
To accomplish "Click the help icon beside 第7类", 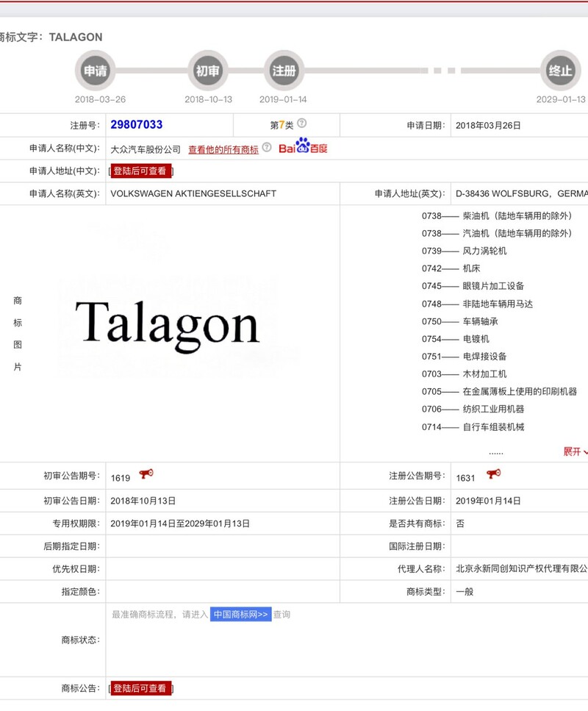I will (x=302, y=123).
